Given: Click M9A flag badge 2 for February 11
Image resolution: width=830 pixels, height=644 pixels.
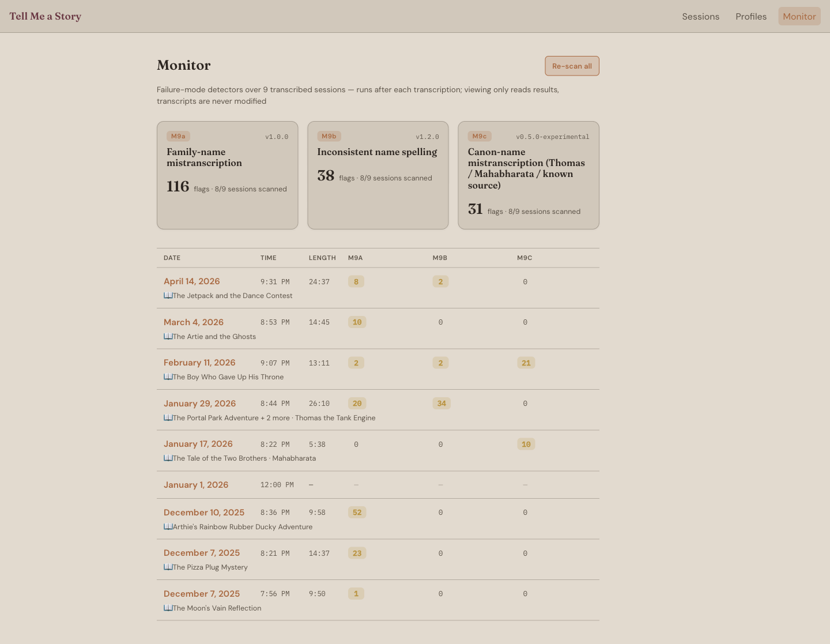Looking at the screenshot, I should tap(356, 363).
